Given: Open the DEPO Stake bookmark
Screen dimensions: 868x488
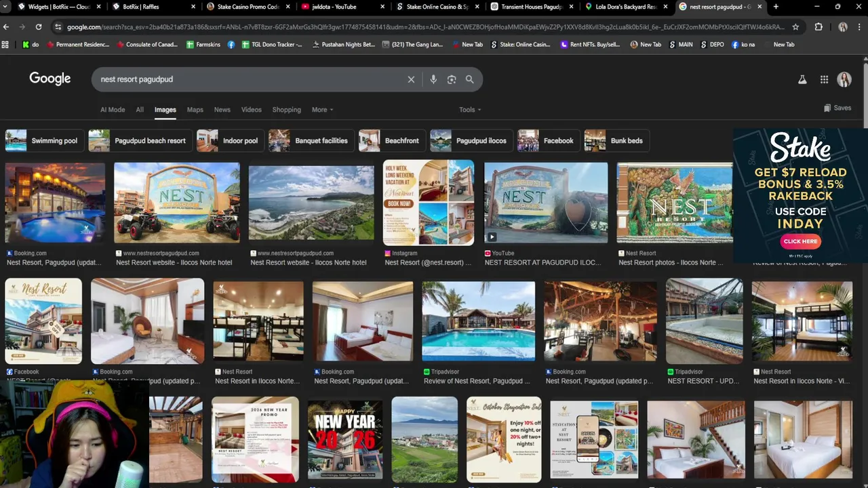Looking at the screenshot, I should click(x=712, y=45).
